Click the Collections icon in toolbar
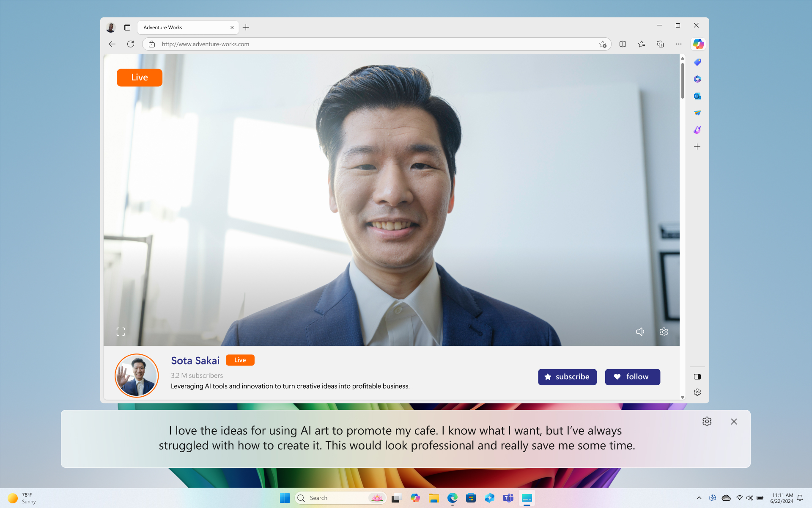The width and height of the screenshot is (812, 508). 660,44
